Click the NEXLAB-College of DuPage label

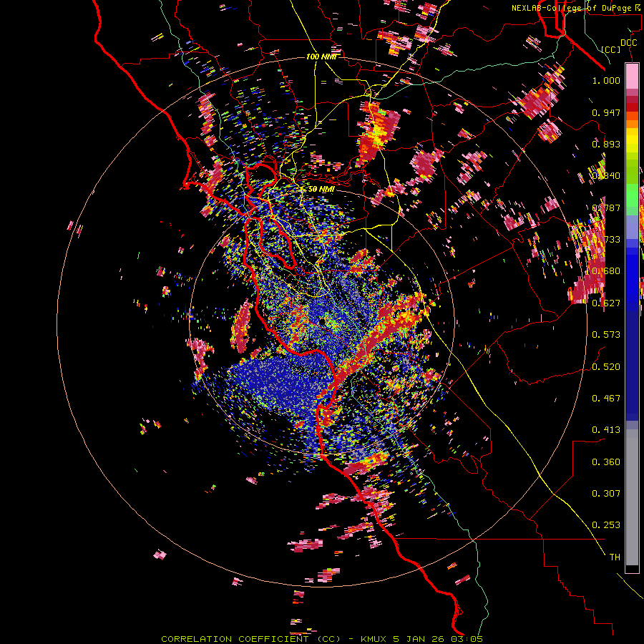[x=575, y=8]
